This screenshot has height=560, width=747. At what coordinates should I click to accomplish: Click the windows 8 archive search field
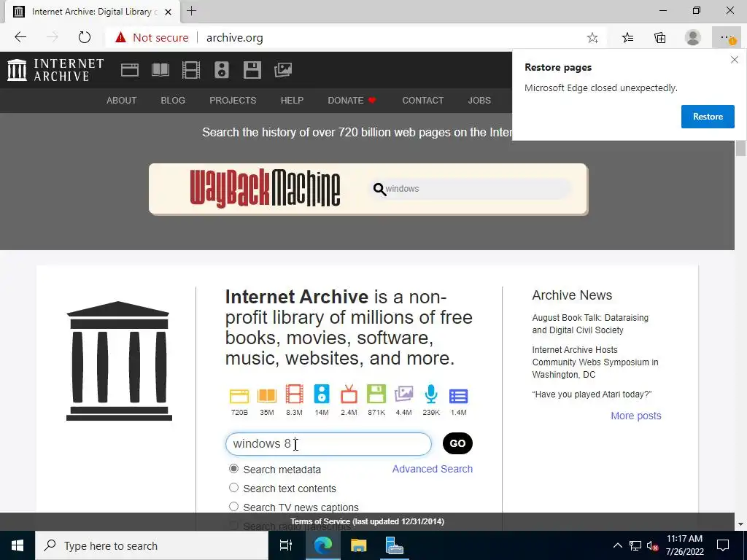tap(328, 444)
